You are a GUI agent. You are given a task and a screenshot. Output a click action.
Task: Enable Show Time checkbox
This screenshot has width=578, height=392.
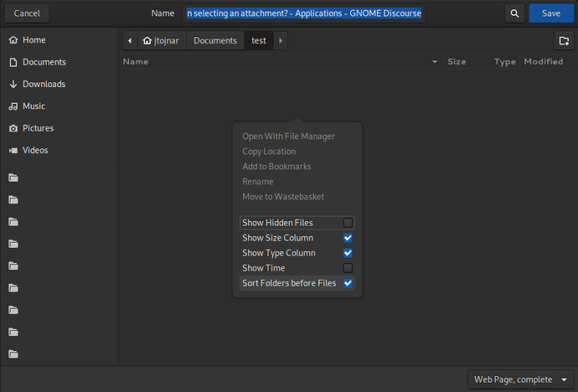click(348, 268)
